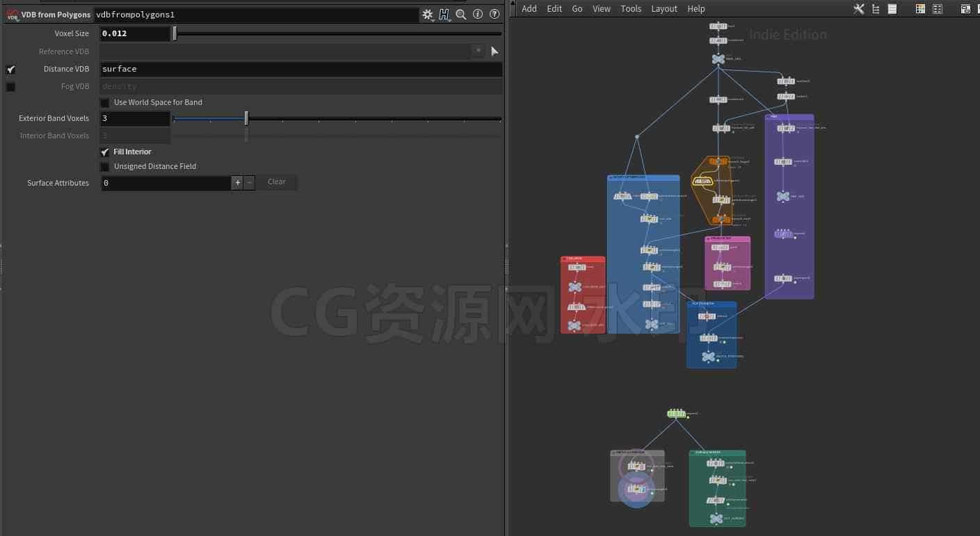Click the vdbfrompolygons1 node name field
The width and height of the screenshot is (980, 536).
256,15
